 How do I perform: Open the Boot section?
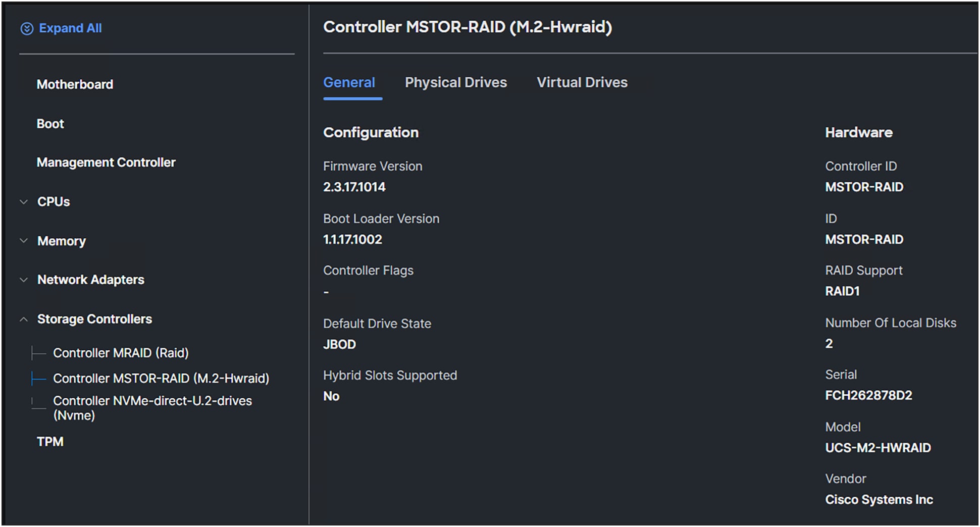50,123
